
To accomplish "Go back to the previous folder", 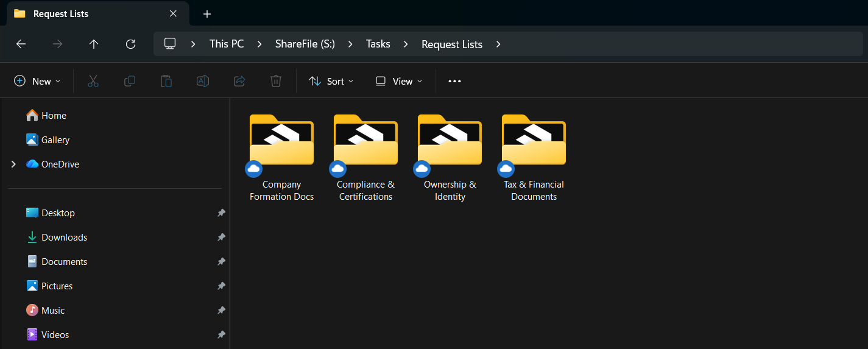I will click(21, 44).
